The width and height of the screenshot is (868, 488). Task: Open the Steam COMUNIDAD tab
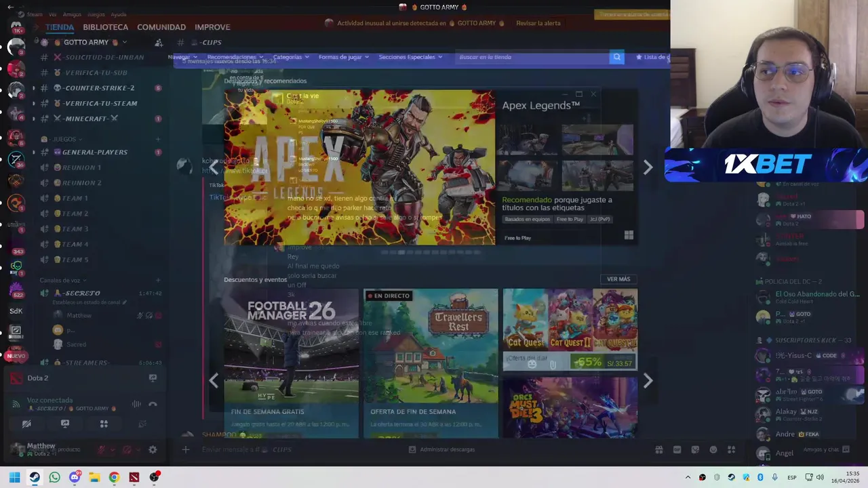click(161, 27)
